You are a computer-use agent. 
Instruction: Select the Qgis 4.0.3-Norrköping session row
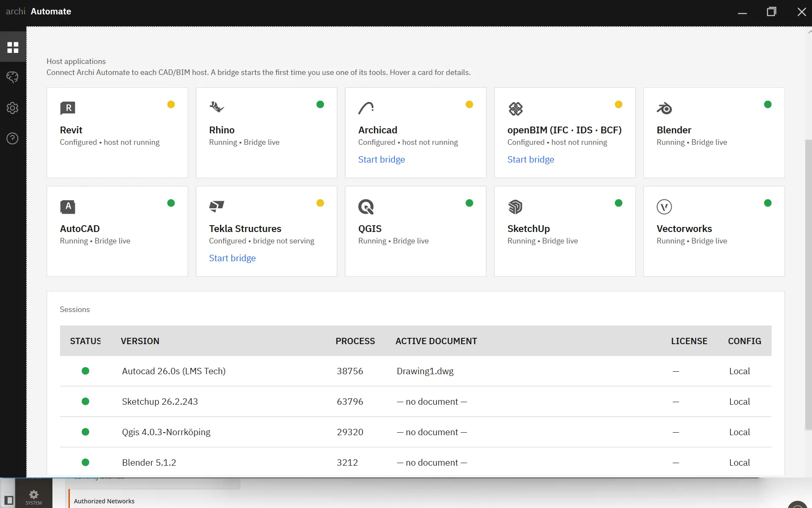(416, 432)
